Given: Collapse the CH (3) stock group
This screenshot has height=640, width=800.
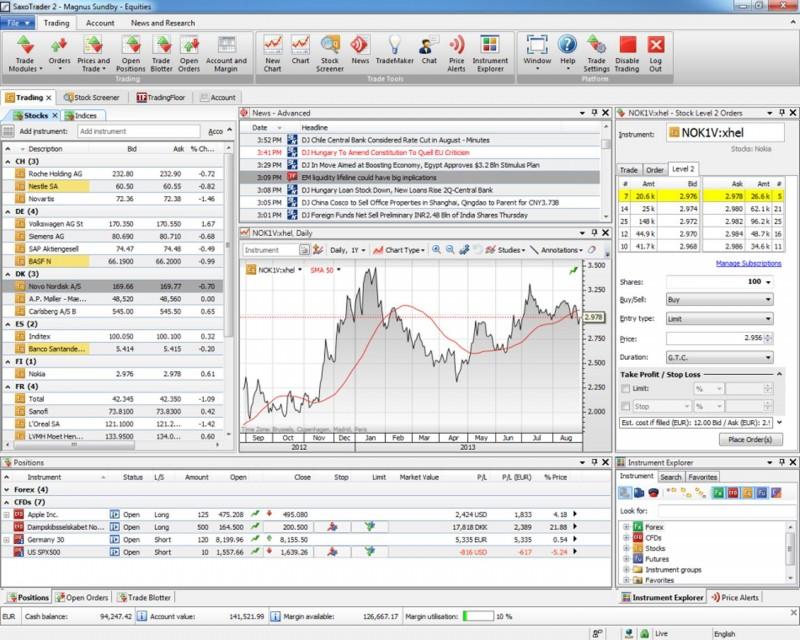Looking at the screenshot, I should coord(8,161).
